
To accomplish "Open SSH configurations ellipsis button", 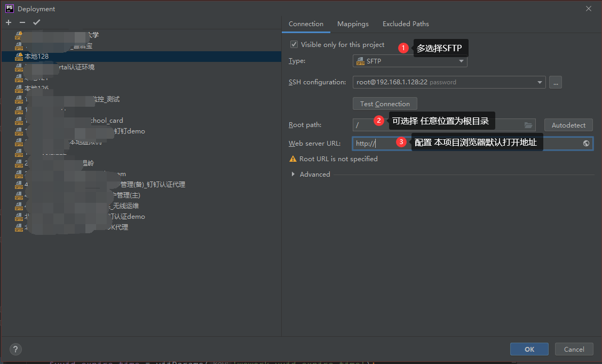I will click(x=556, y=82).
